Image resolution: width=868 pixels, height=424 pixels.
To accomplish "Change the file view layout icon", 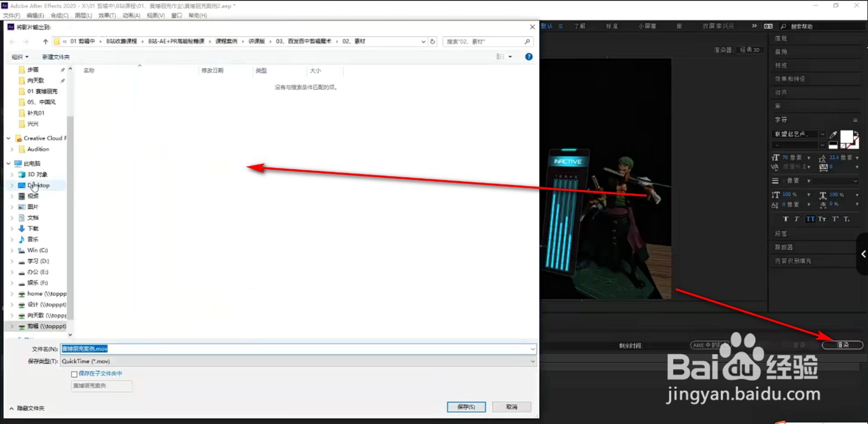I will 501,57.
